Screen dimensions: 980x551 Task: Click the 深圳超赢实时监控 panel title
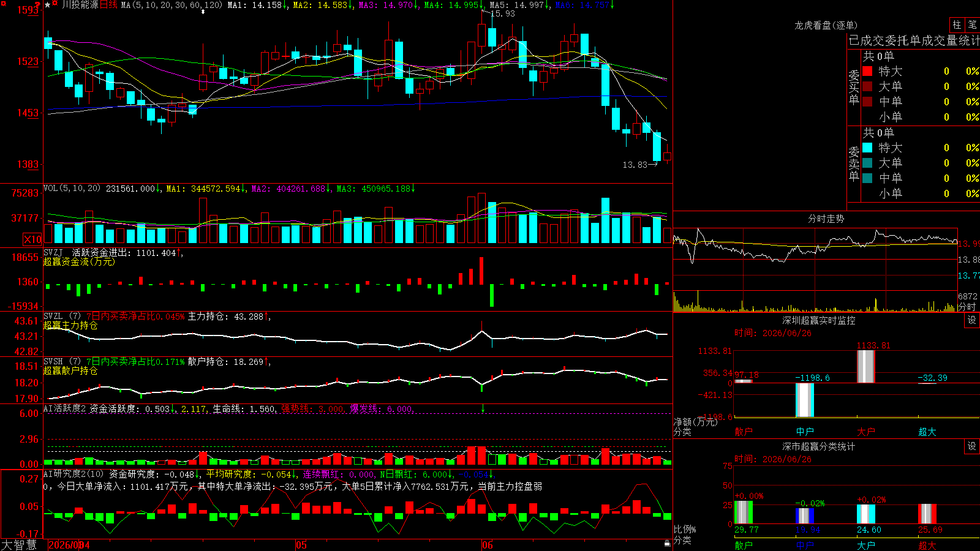(819, 320)
